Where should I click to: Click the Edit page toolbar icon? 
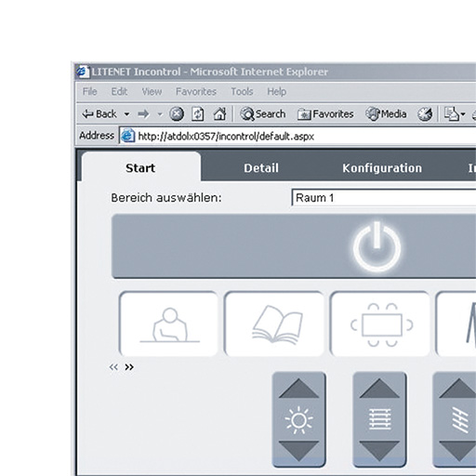click(x=451, y=114)
